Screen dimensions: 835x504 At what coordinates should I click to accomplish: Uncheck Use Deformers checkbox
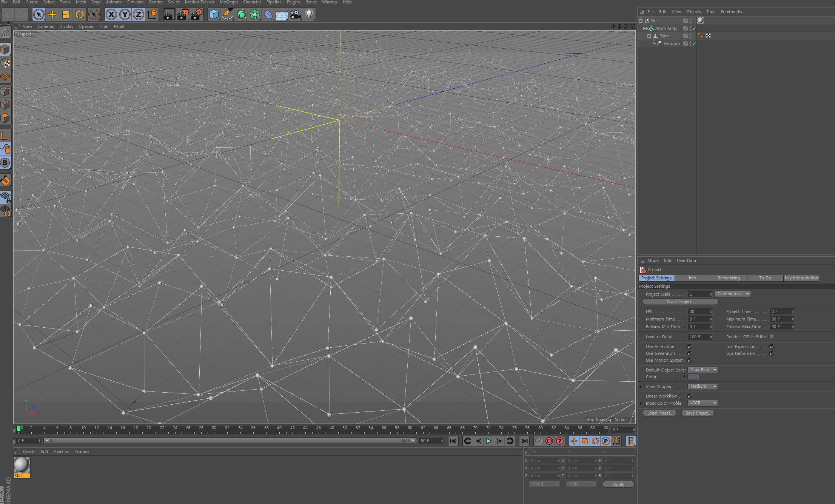[x=772, y=353]
